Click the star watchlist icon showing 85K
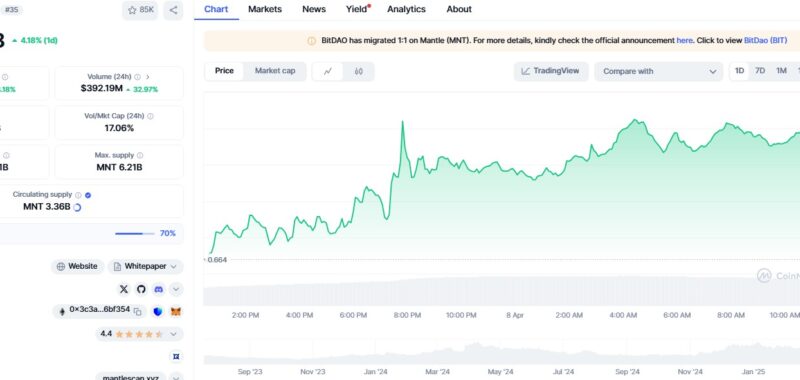Screen dimensions: 800x380 click(140, 10)
